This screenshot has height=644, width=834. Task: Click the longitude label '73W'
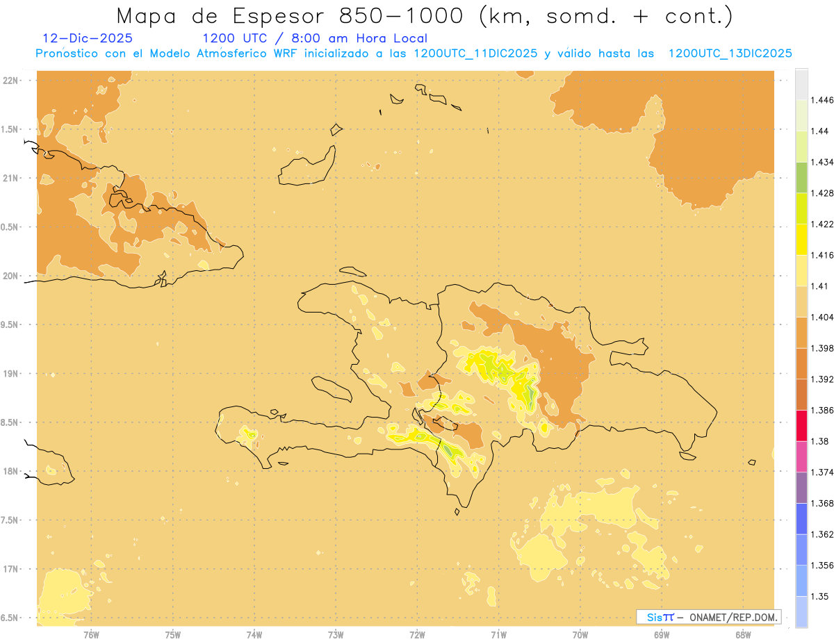336,636
